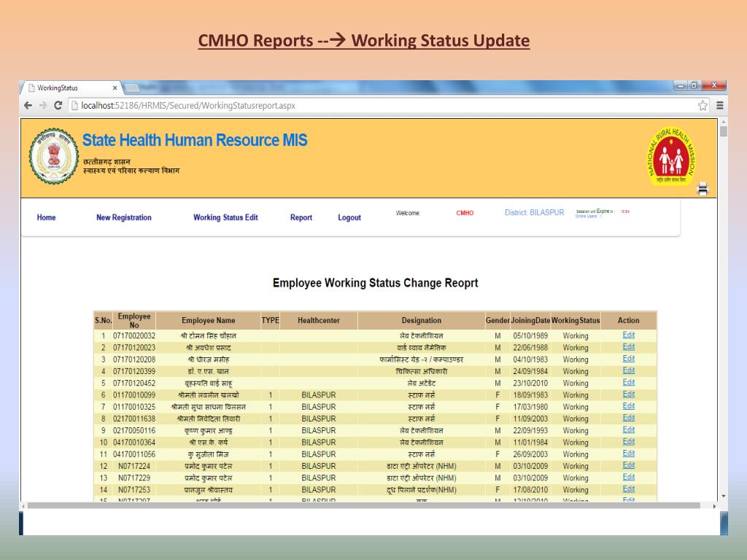Click the JoiningDate column header
This screenshot has height=560, width=747.
(530, 321)
